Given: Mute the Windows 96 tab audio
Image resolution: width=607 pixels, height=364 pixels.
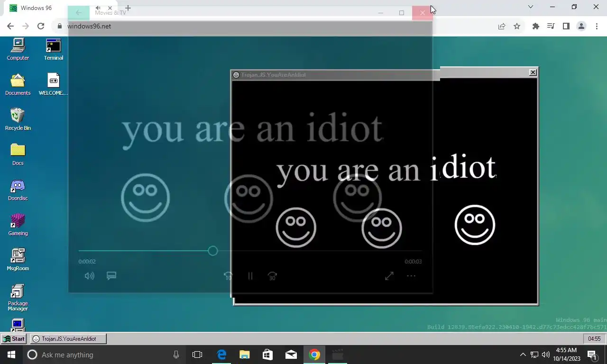Looking at the screenshot, I should tap(98, 8).
